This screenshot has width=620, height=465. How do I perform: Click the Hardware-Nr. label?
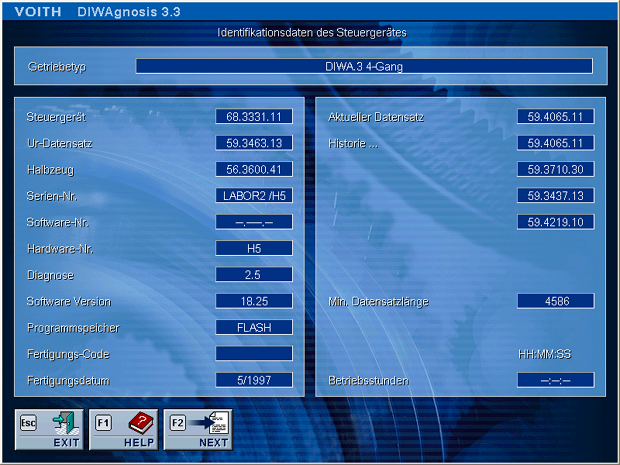[60, 249]
